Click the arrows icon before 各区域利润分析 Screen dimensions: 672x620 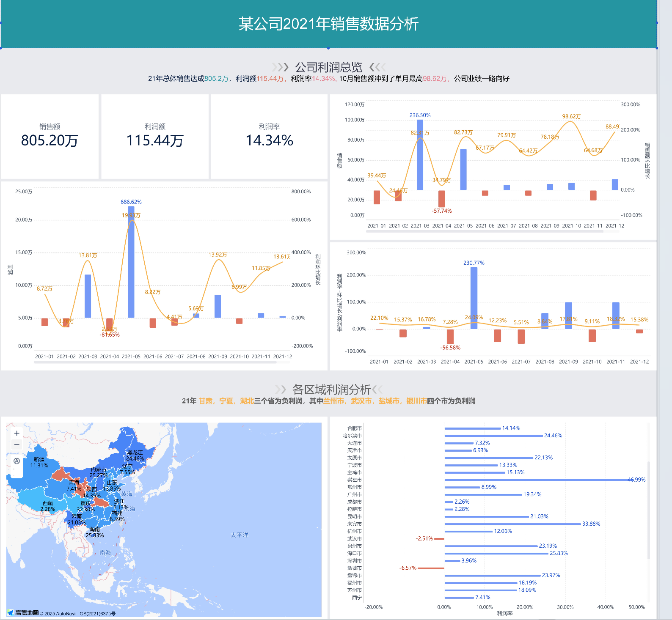coord(281,389)
